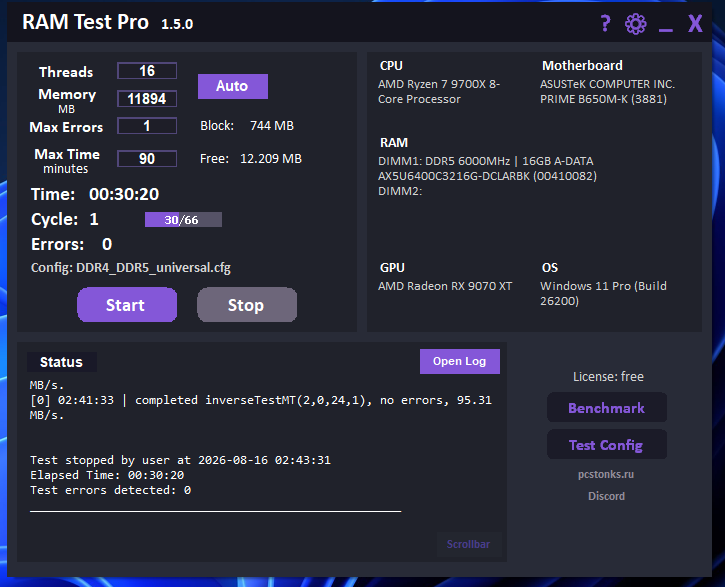Open the Discord link
Image resolution: width=725 pixels, height=587 pixels.
(606, 496)
